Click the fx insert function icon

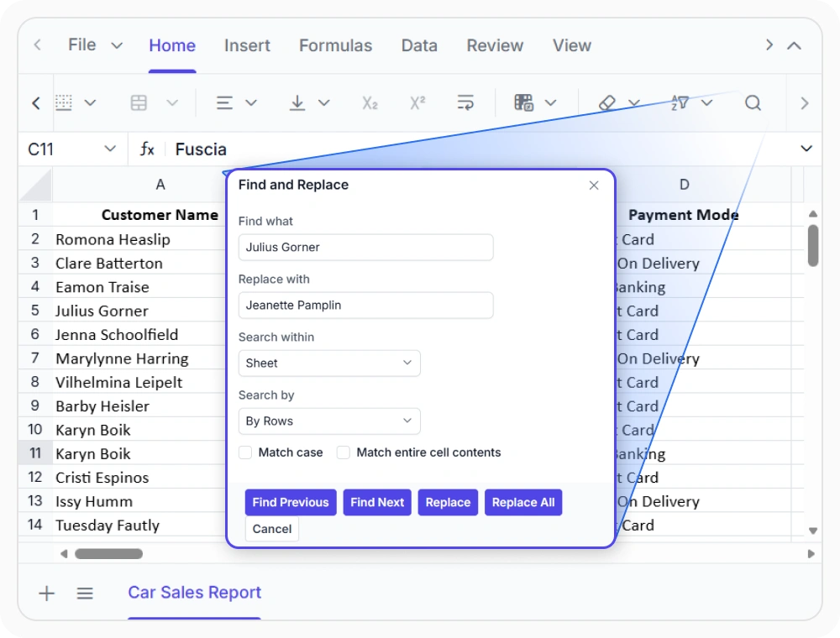(147, 149)
